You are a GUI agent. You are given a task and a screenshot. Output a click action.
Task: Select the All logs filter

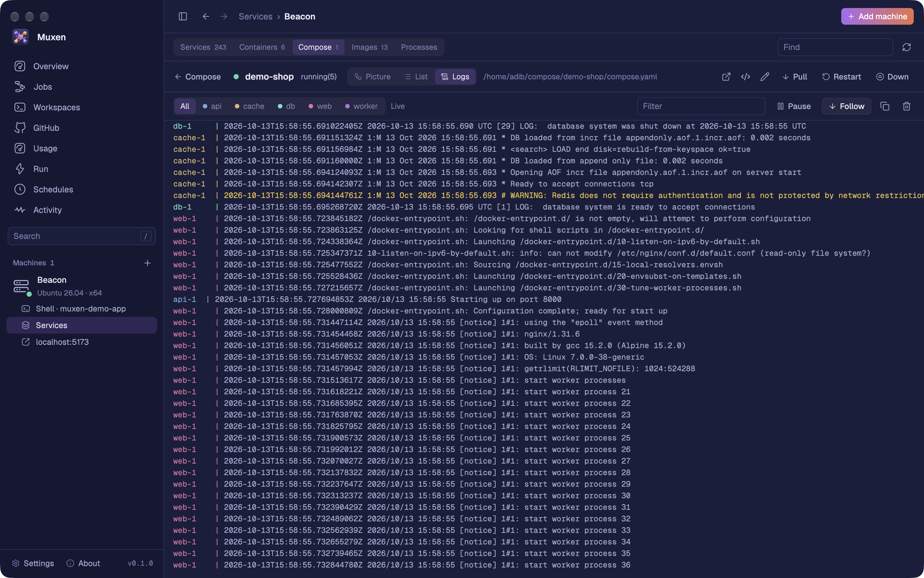pos(185,106)
